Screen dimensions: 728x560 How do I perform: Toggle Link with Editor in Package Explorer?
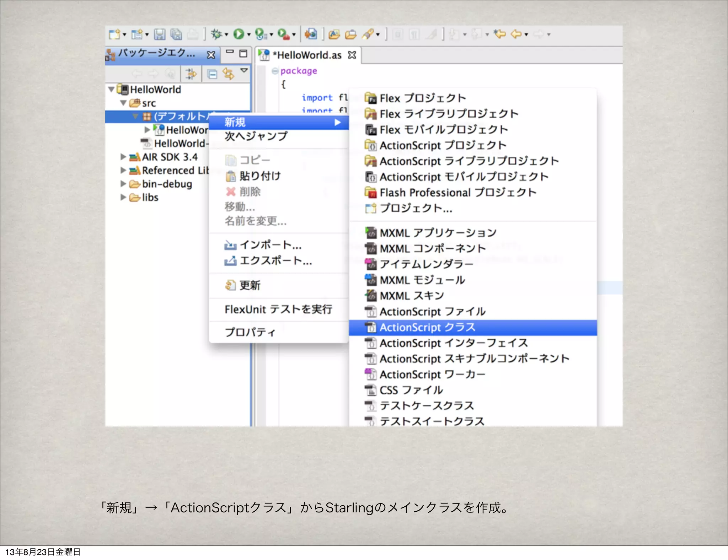pos(228,74)
